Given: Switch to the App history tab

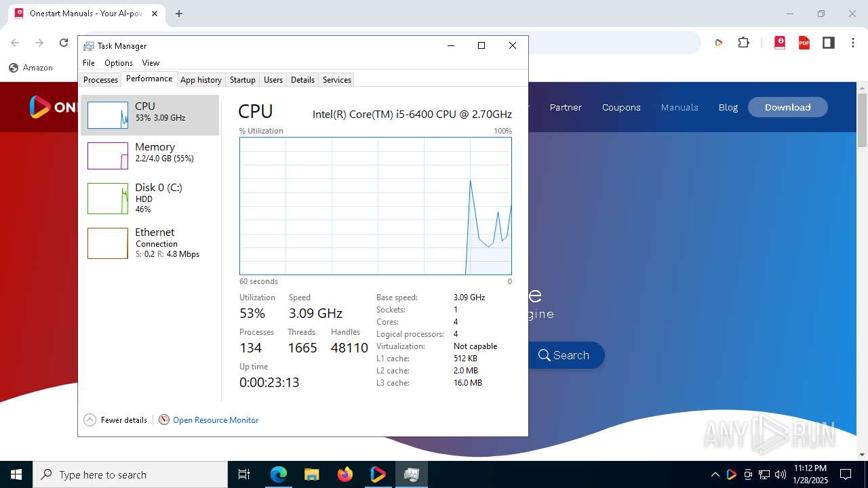Looking at the screenshot, I should (201, 80).
